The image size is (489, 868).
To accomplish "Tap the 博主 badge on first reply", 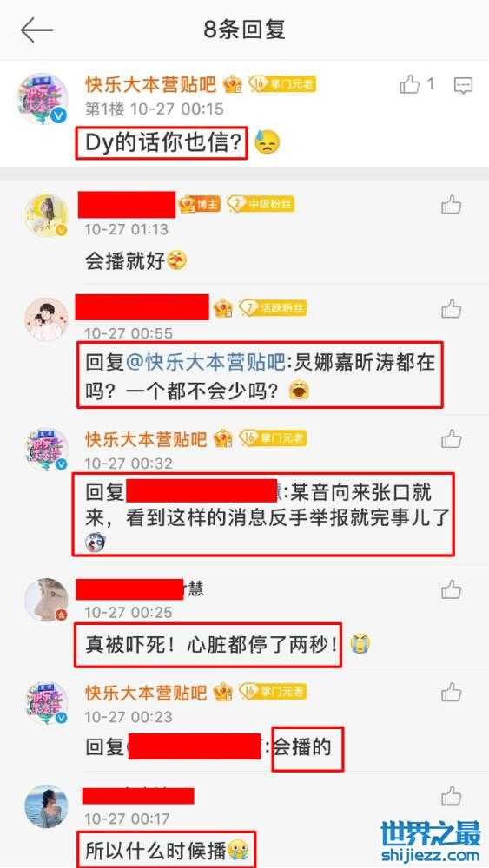I will (200, 204).
